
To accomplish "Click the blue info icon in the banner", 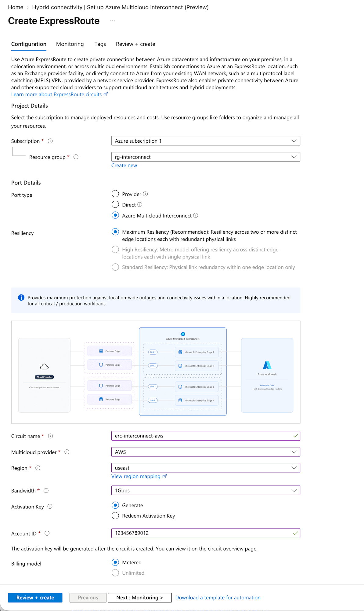I will coord(21,298).
